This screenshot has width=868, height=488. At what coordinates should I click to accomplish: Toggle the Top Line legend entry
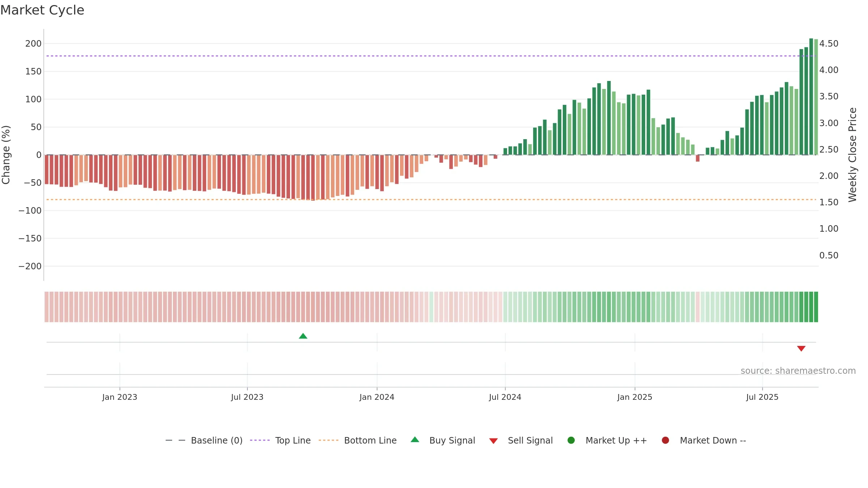click(280, 440)
